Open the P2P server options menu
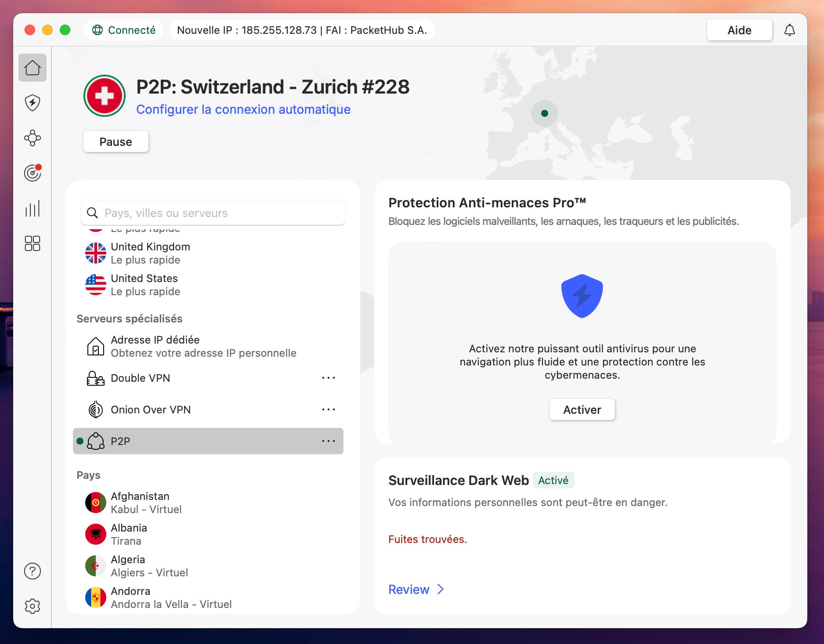This screenshot has height=644, width=824. tap(329, 441)
